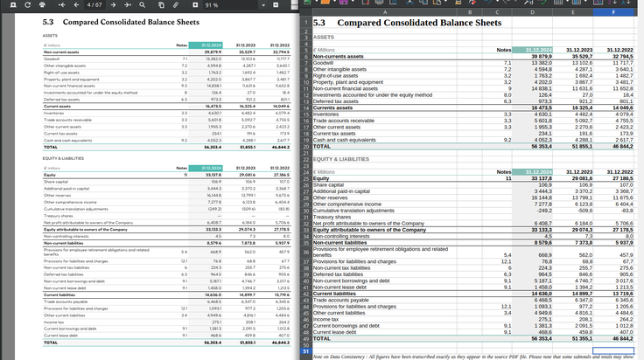Zoom in using the plus icon

pos(195,5)
